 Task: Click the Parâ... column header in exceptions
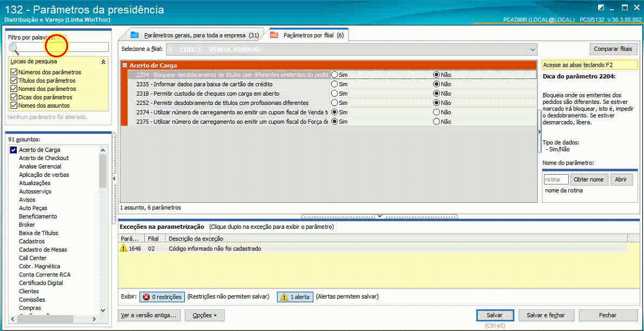(x=131, y=239)
